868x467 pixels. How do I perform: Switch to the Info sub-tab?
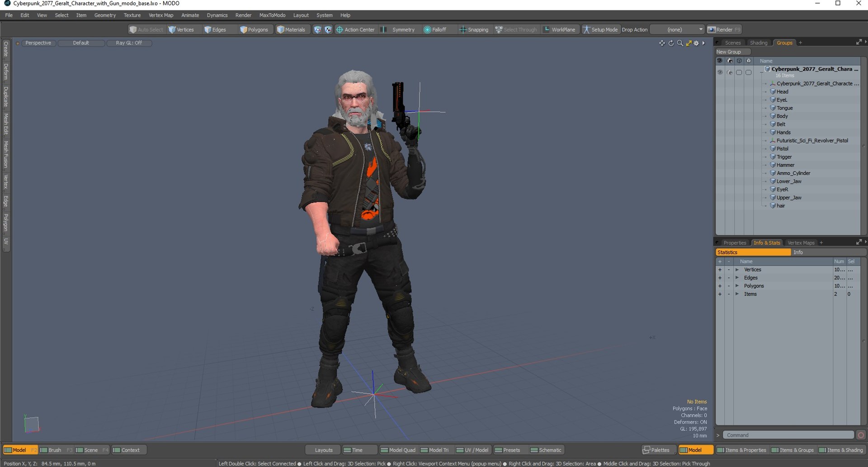click(828, 252)
